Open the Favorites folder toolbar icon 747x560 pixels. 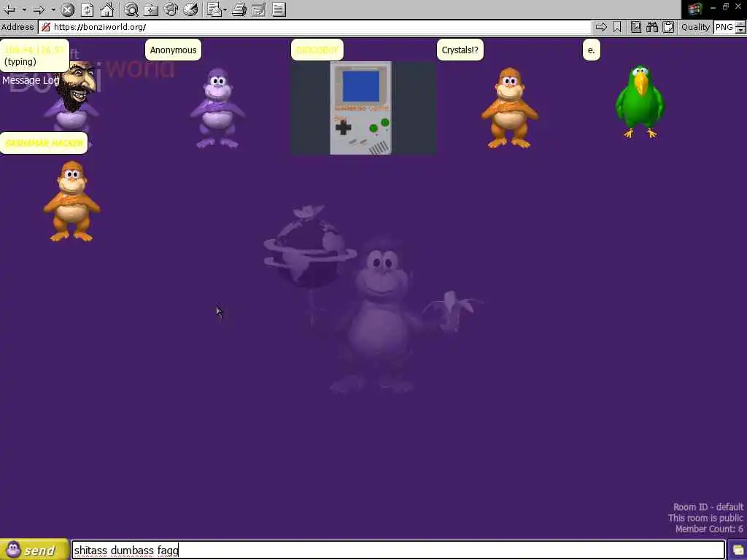tap(151, 9)
